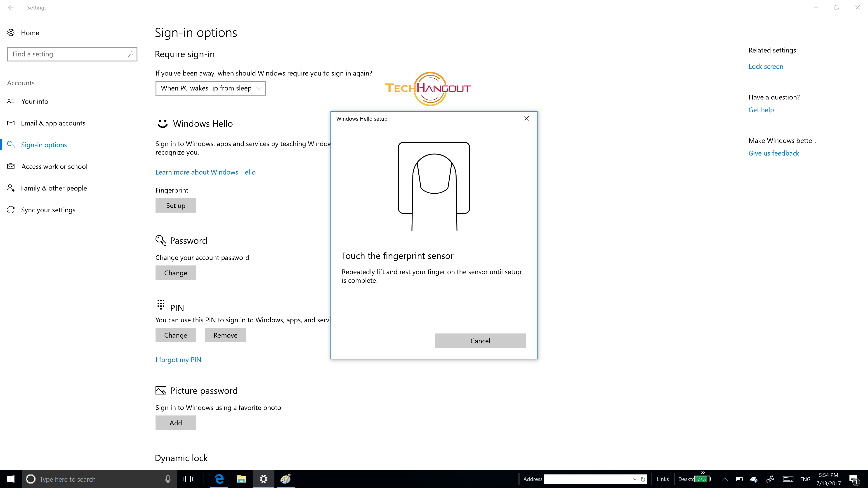This screenshot has height=488, width=868.
Task: Cancel the Windows Hello setup dialog
Action: click(x=480, y=341)
